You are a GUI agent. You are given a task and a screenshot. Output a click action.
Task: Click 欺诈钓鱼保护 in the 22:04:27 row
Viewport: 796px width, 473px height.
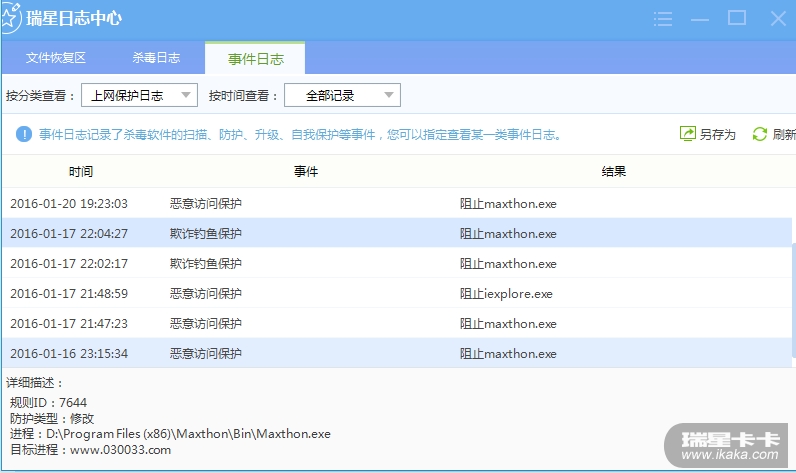pyautogui.click(x=206, y=233)
